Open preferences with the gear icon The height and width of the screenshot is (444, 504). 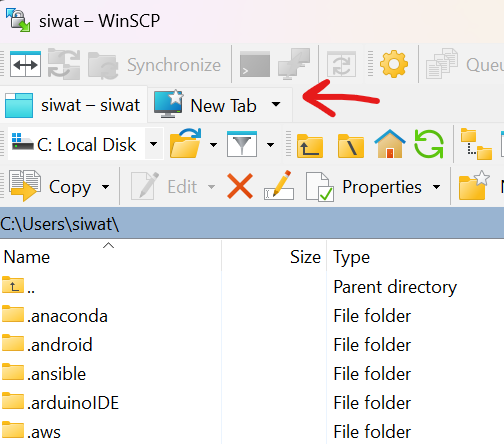click(394, 64)
